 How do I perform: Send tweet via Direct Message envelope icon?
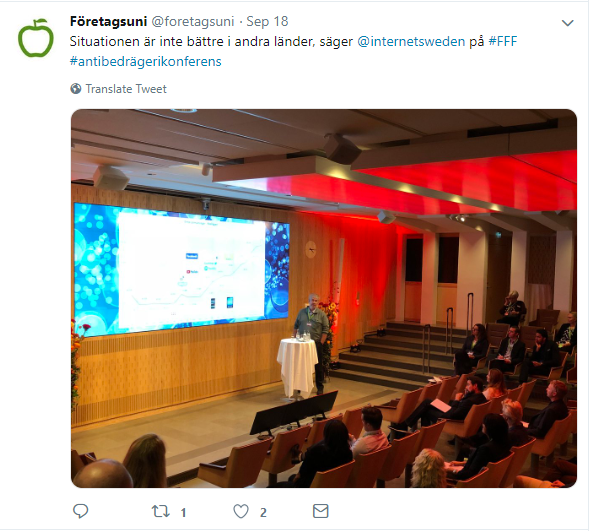[x=321, y=511]
